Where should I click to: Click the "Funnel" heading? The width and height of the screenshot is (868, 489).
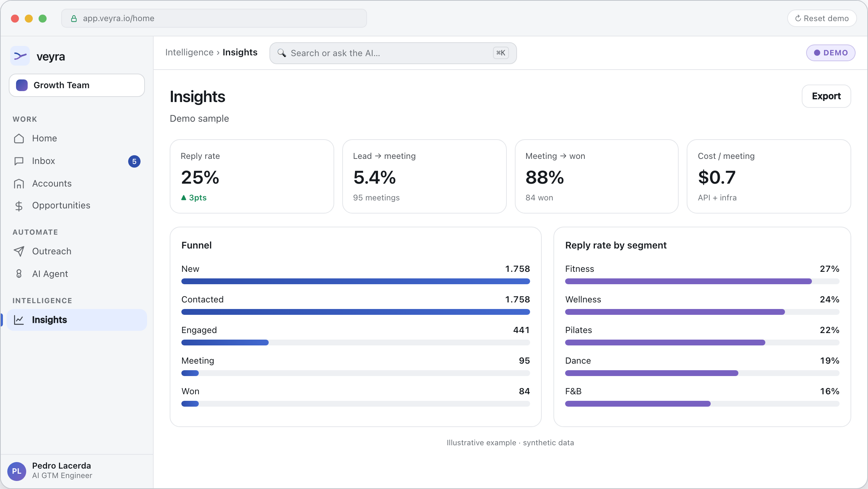tap(197, 245)
